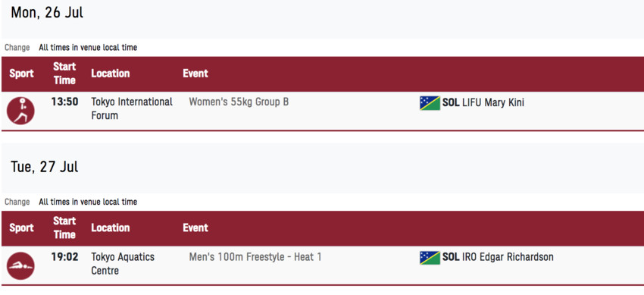Select athlete IRO Edgar Richardson
644x295 pixels.
click(508, 257)
